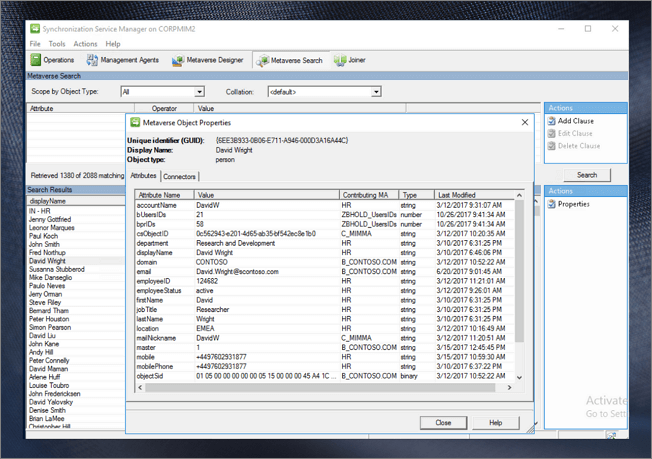Click the Properties action link
Screen dimensions: 652x459
(574, 204)
